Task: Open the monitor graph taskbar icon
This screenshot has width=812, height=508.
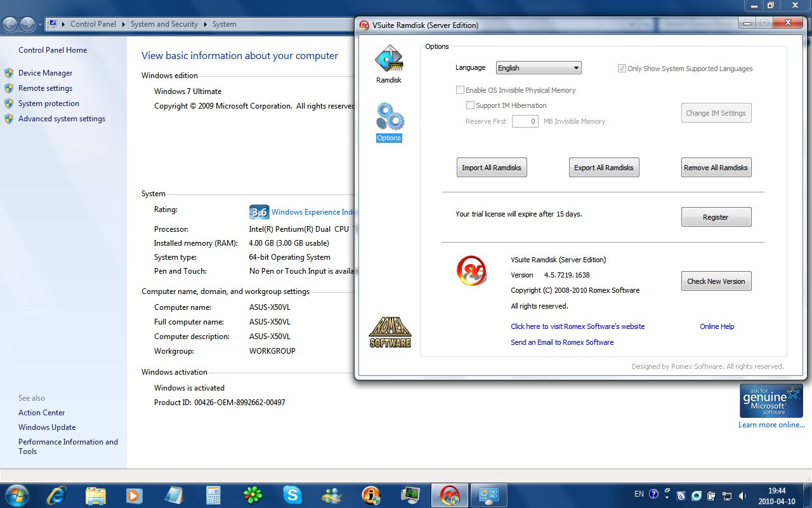Action: [410, 495]
